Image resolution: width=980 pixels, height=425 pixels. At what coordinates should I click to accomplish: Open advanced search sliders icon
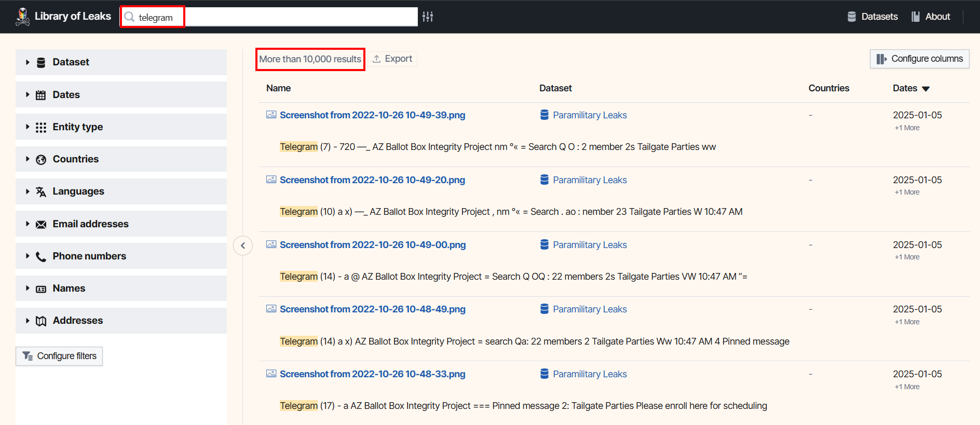tap(428, 17)
